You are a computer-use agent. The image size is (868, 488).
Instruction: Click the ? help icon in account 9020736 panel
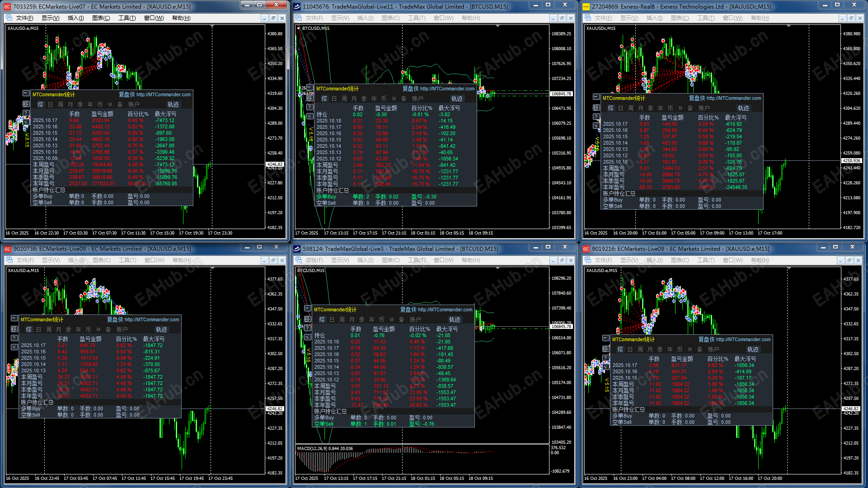[14, 338]
